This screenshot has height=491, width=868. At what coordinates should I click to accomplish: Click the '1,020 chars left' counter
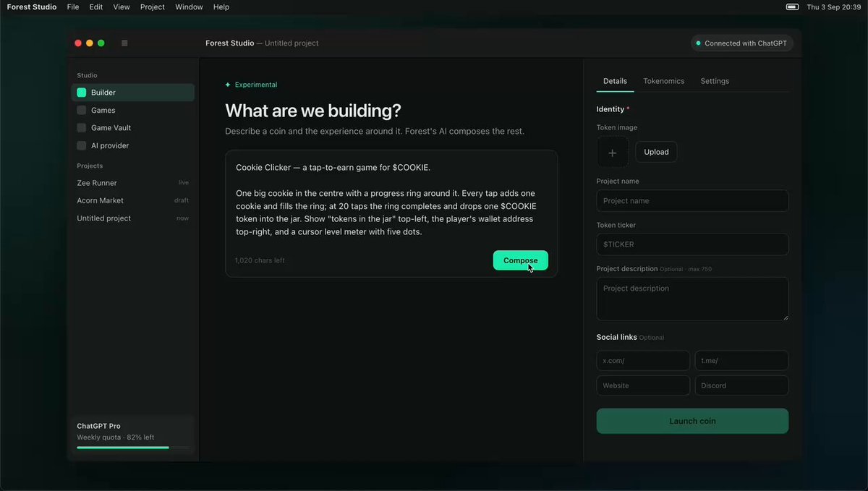(x=260, y=260)
